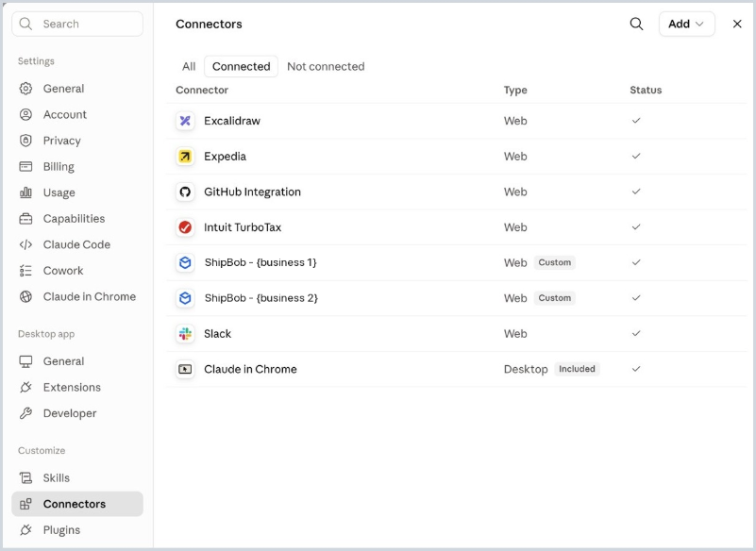This screenshot has width=756, height=551.
Task: Click the Extensions plug icon
Action: (25, 387)
